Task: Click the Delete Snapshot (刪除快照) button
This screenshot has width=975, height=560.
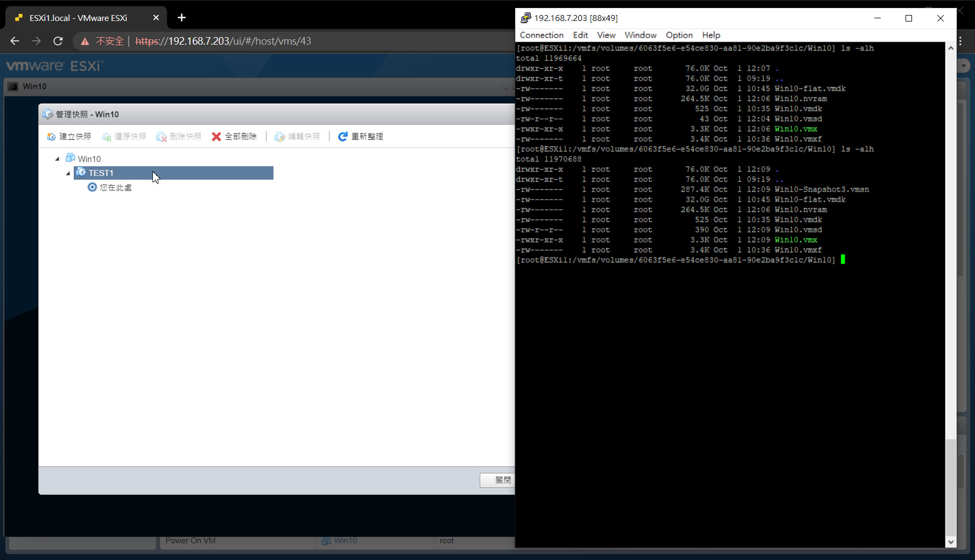Action: pyautogui.click(x=179, y=137)
